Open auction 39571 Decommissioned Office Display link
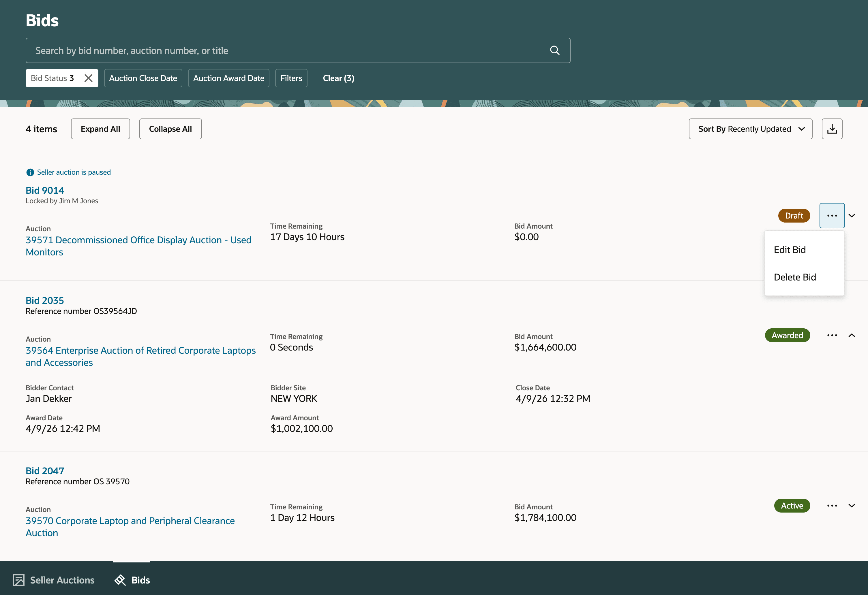 [138, 246]
